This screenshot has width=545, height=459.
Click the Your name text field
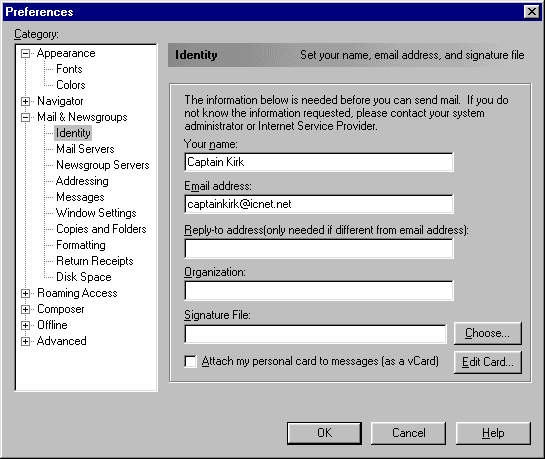[319, 162]
